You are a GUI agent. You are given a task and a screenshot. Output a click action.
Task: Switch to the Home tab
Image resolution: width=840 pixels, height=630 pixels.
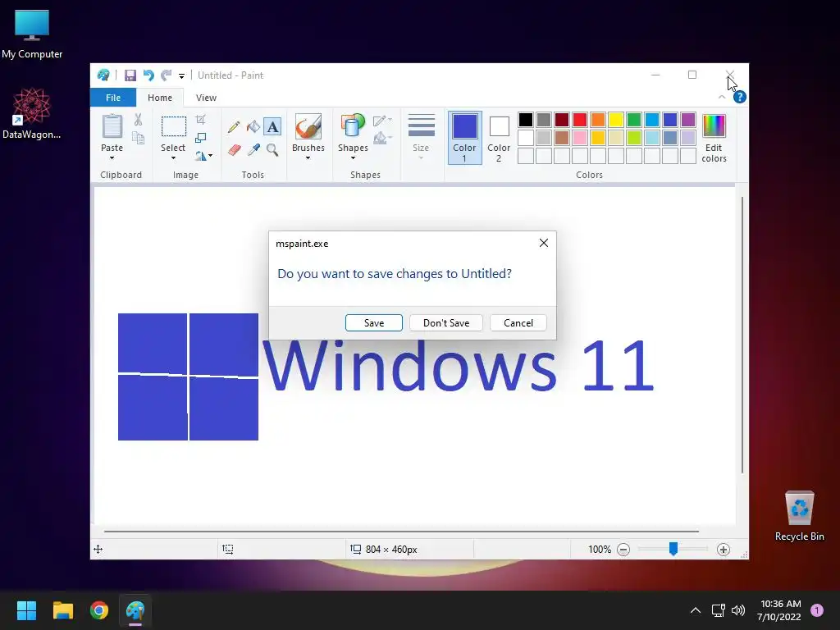click(x=160, y=98)
